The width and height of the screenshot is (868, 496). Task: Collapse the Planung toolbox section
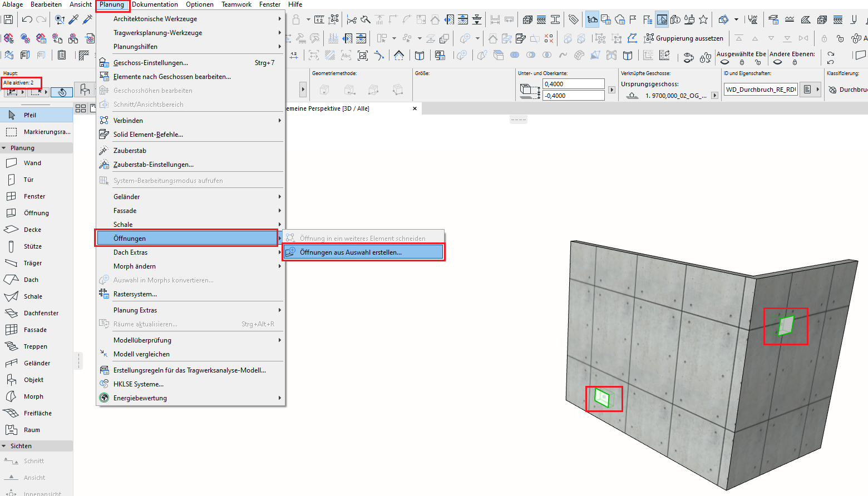(x=4, y=148)
